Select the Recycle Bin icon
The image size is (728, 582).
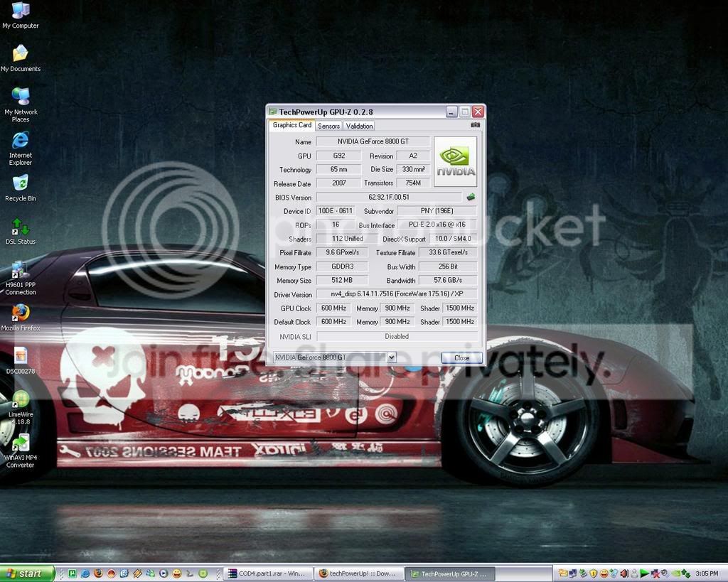click(21, 188)
